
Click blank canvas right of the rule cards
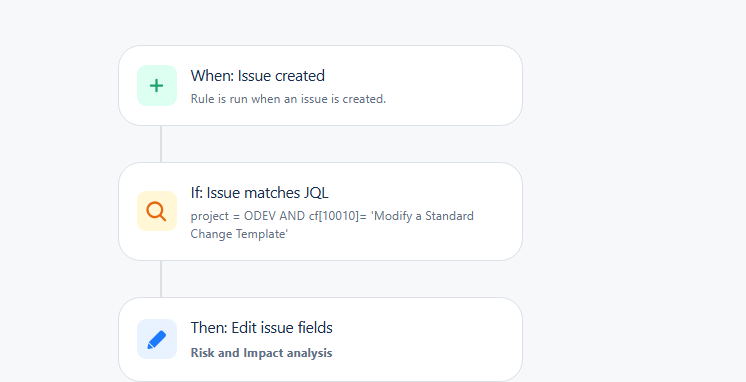(x=633, y=190)
